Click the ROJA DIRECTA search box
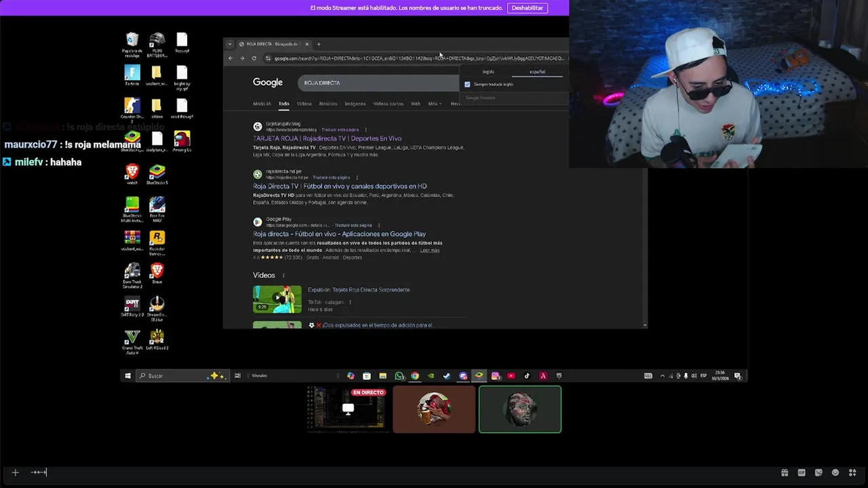 coord(378,83)
